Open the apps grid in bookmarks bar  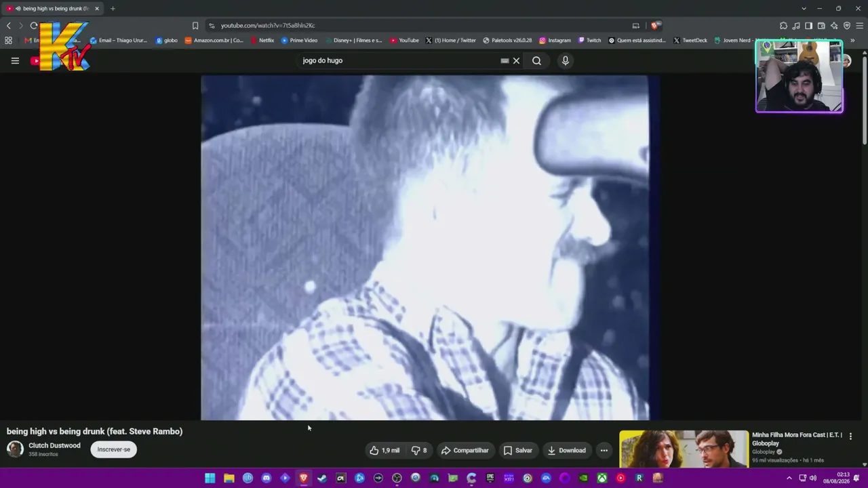pos(8,41)
